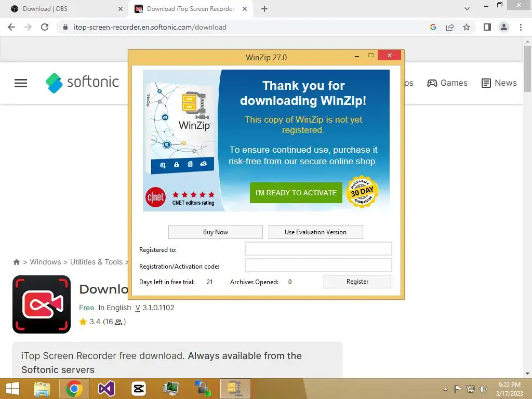Open Windows breadcrumb link
The height and width of the screenshot is (399, 532).
[46, 262]
